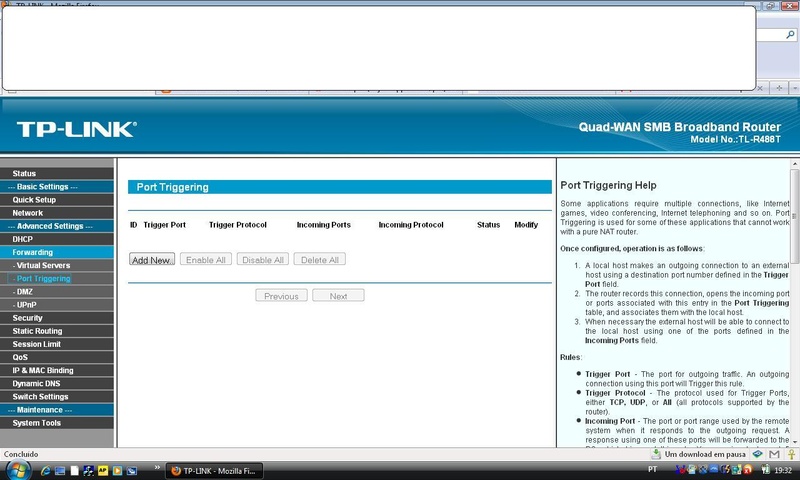Click the Disable All button
This screenshot has height=480, width=800.
click(263, 260)
